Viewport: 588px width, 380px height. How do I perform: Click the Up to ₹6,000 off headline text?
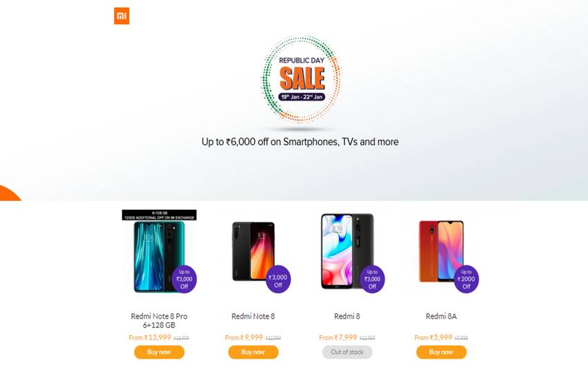click(x=300, y=142)
